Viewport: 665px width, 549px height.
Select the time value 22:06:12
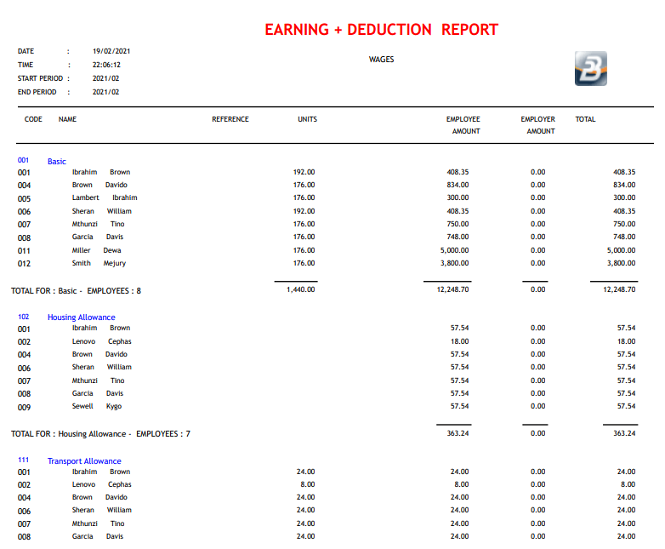(x=106, y=65)
